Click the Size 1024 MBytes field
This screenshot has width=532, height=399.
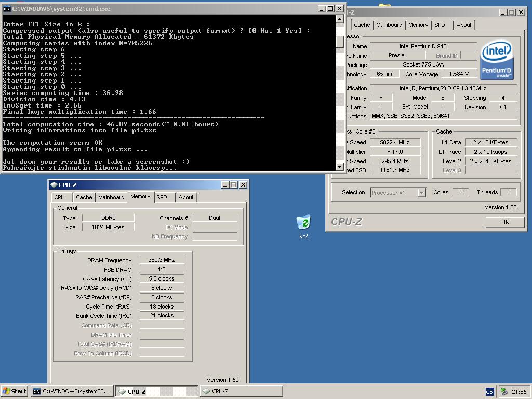click(x=108, y=228)
